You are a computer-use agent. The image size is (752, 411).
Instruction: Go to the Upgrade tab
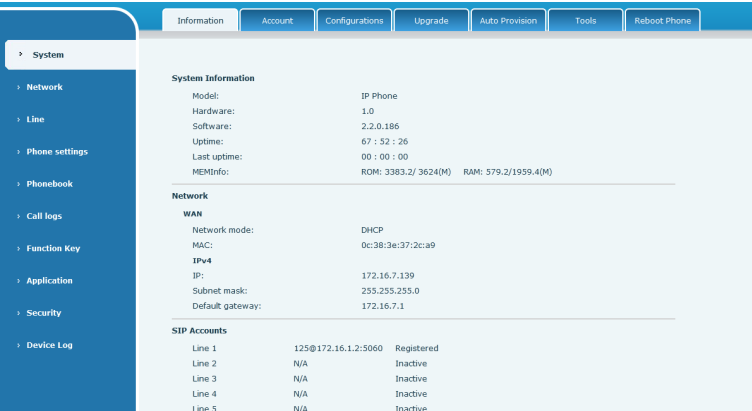click(x=431, y=22)
